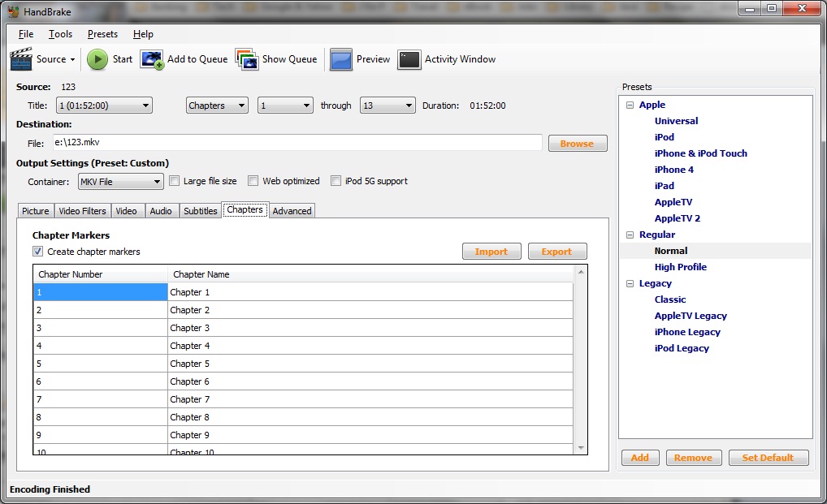Viewport: 827px width, 504px height.
Task: Toggle the Web optimized checkbox
Action: pos(253,181)
